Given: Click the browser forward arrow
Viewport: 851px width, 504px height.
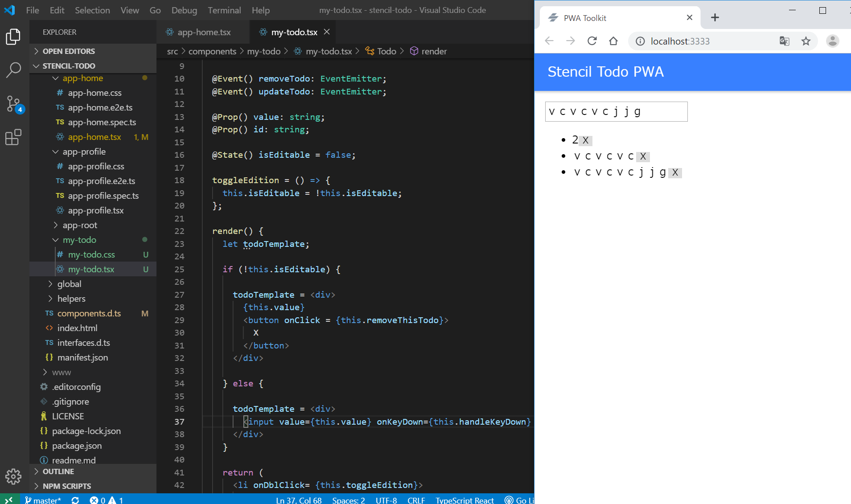Looking at the screenshot, I should point(571,41).
